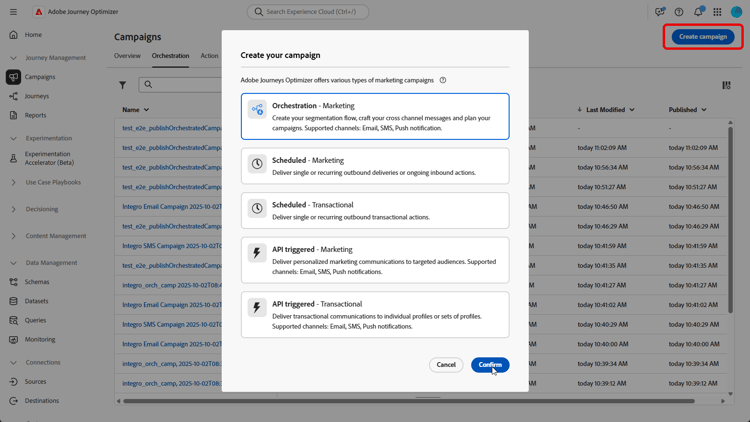Select Orchestration - Marketing campaign type
The height and width of the screenshot is (422, 750).
click(375, 116)
